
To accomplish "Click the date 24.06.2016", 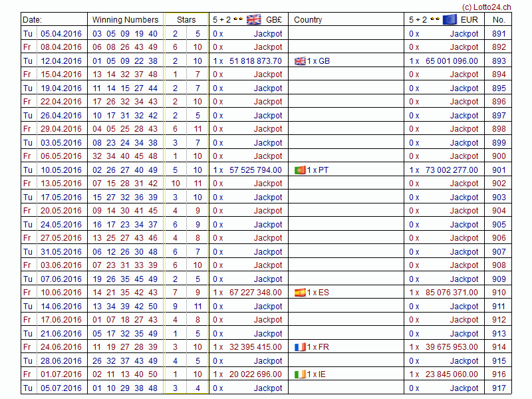I will pyautogui.click(x=61, y=347).
